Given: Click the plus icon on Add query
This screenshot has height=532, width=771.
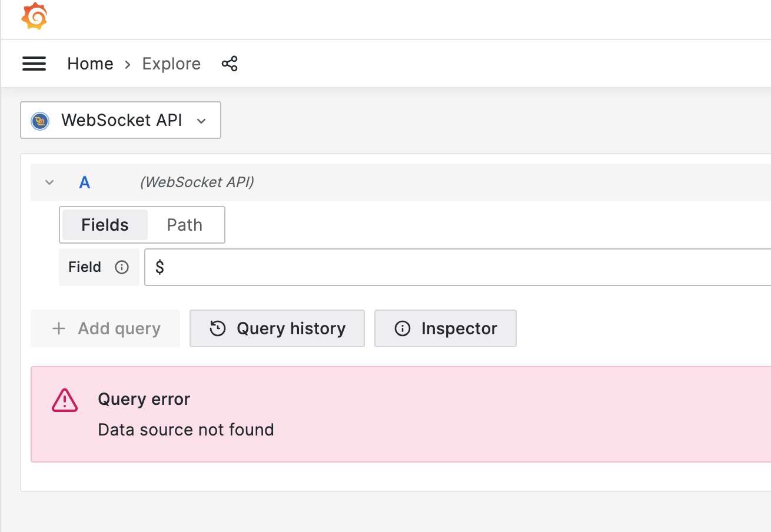Looking at the screenshot, I should pos(58,328).
